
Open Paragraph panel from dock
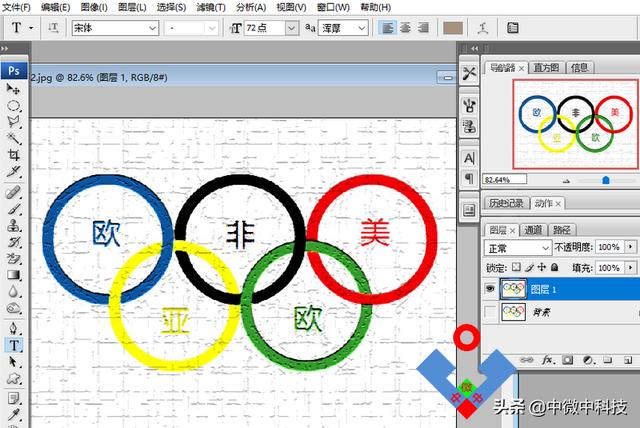tap(469, 178)
